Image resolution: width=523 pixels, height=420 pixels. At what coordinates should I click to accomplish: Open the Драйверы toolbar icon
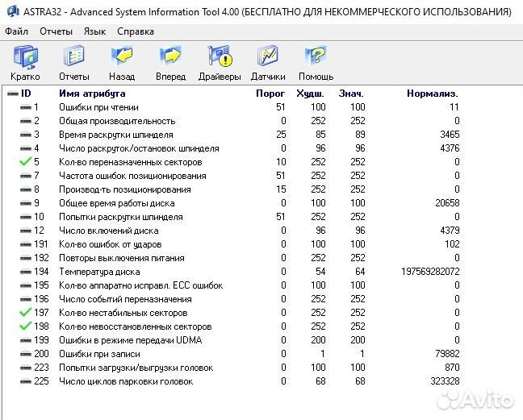pos(220,58)
